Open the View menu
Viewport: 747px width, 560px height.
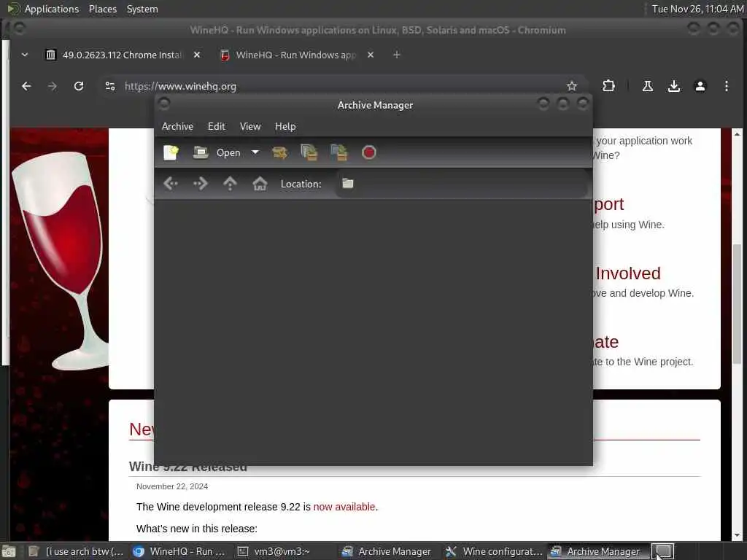coord(250,126)
